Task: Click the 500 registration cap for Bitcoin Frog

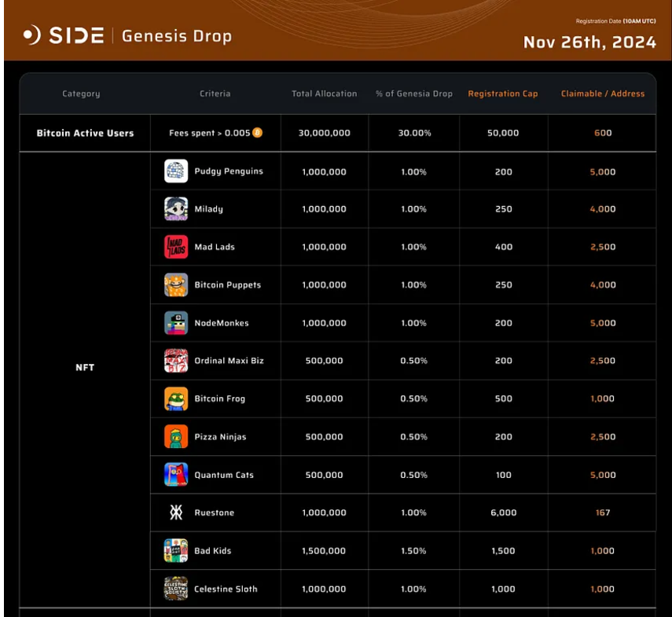Action: [504, 398]
